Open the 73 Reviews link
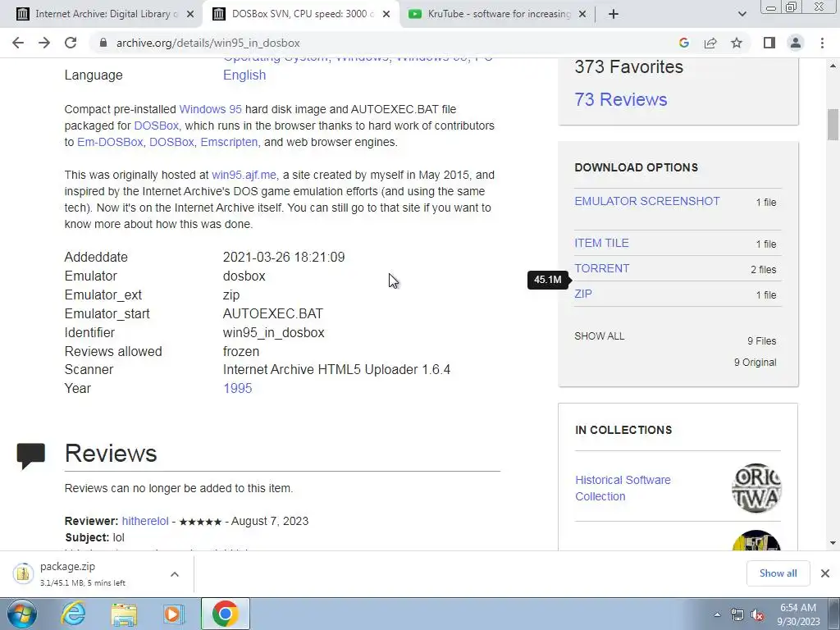 pyautogui.click(x=621, y=99)
